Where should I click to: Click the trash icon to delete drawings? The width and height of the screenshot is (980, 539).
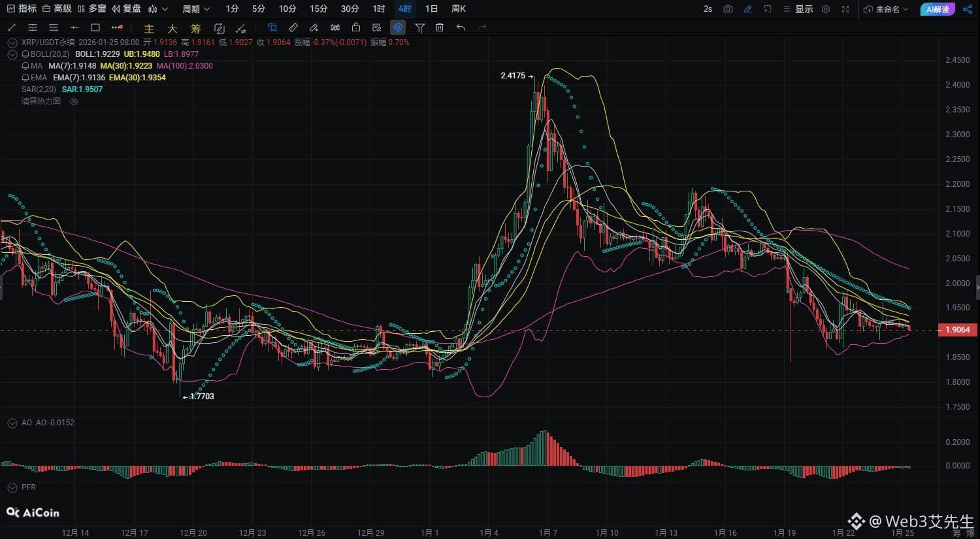440,27
